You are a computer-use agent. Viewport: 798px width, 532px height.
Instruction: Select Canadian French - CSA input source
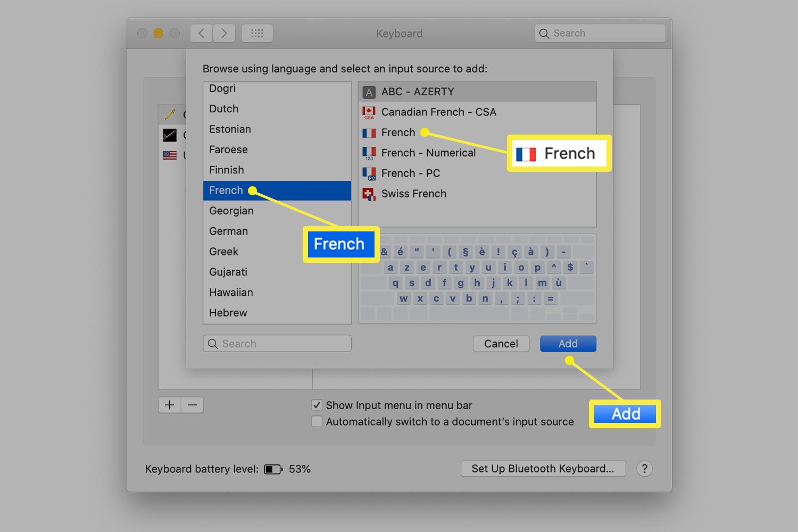[x=477, y=112]
